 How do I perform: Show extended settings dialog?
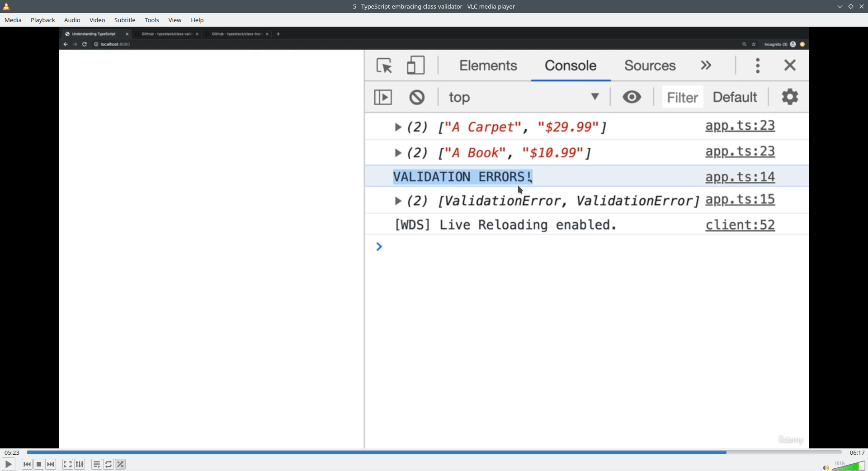(80, 464)
